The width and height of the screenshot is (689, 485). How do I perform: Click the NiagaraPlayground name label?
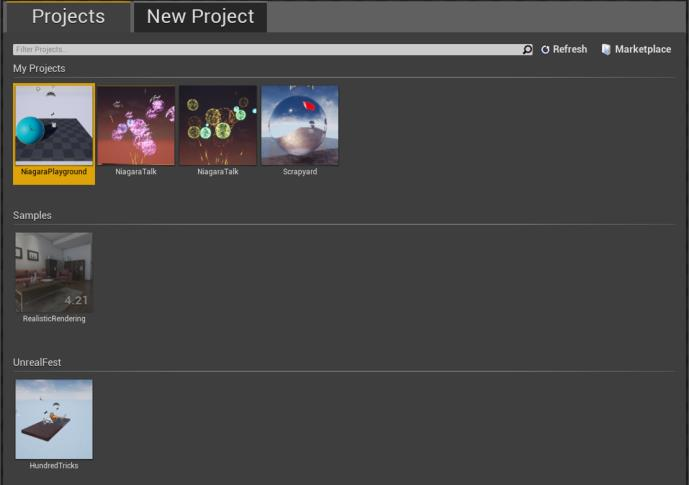click(54, 172)
